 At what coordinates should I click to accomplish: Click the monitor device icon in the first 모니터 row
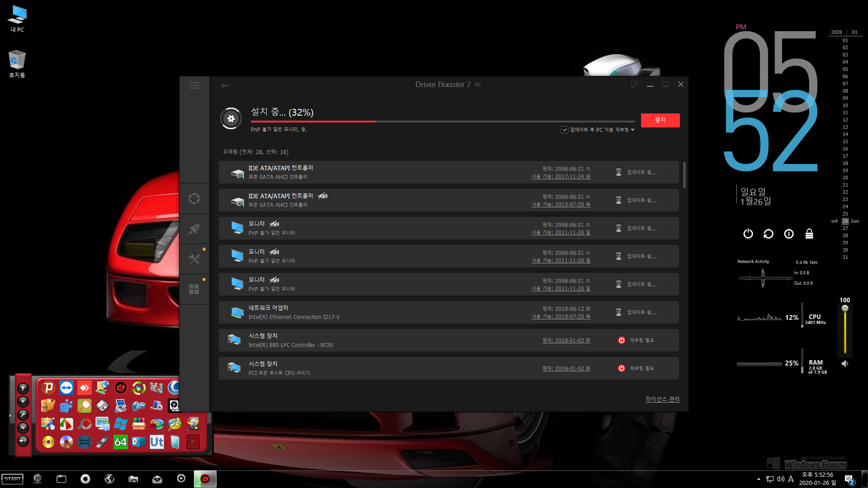(237, 228)
